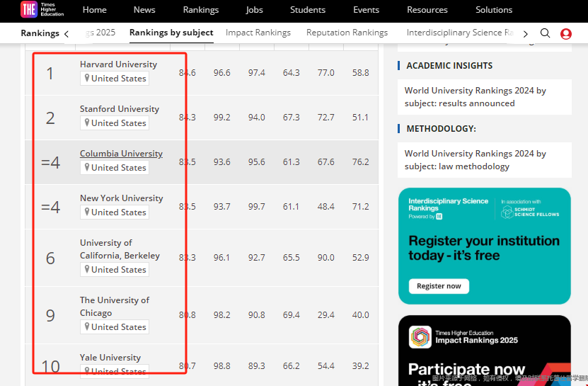The image size is (588, 386).
Task: Select the Impact Rankings tab
Action: (x=258, y=33)
